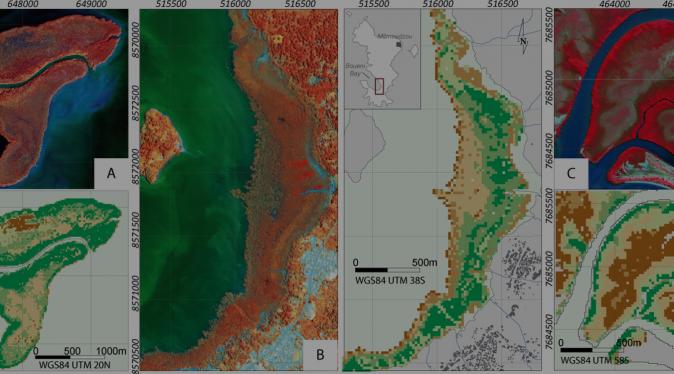
Task: Click the scale bar above WGS84 UTM 58S
Action: point(592,350)
